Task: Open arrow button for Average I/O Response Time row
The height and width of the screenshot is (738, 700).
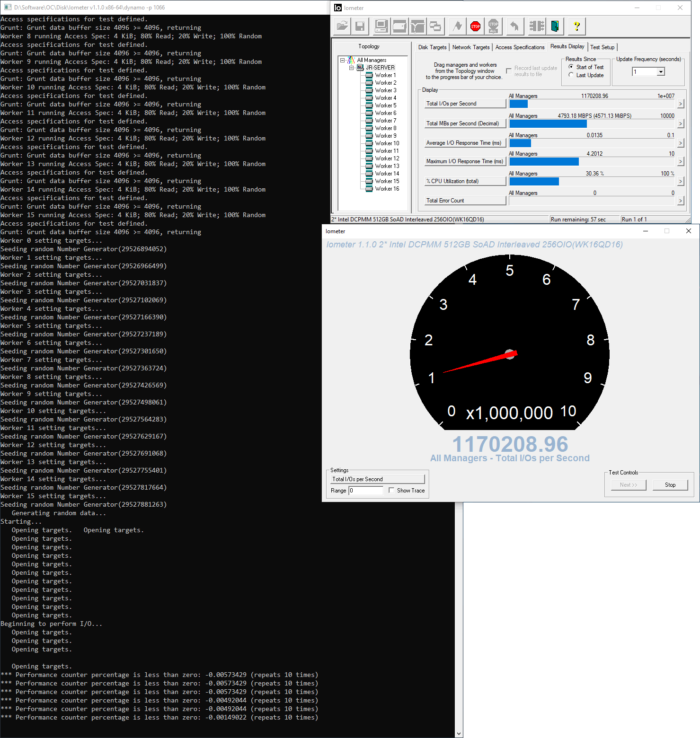Action: pos(680,143)
